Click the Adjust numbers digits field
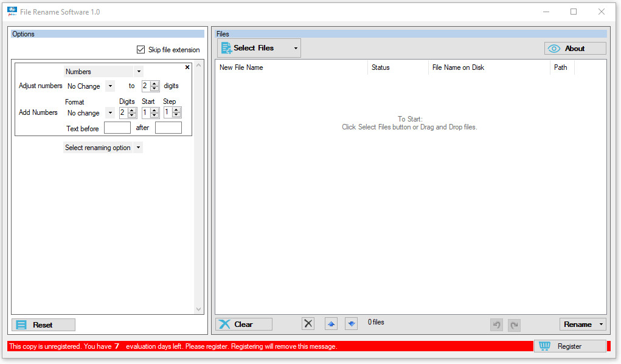Viewport: 621px width, 364px height. pyautogui.click(x=146, y=86)
